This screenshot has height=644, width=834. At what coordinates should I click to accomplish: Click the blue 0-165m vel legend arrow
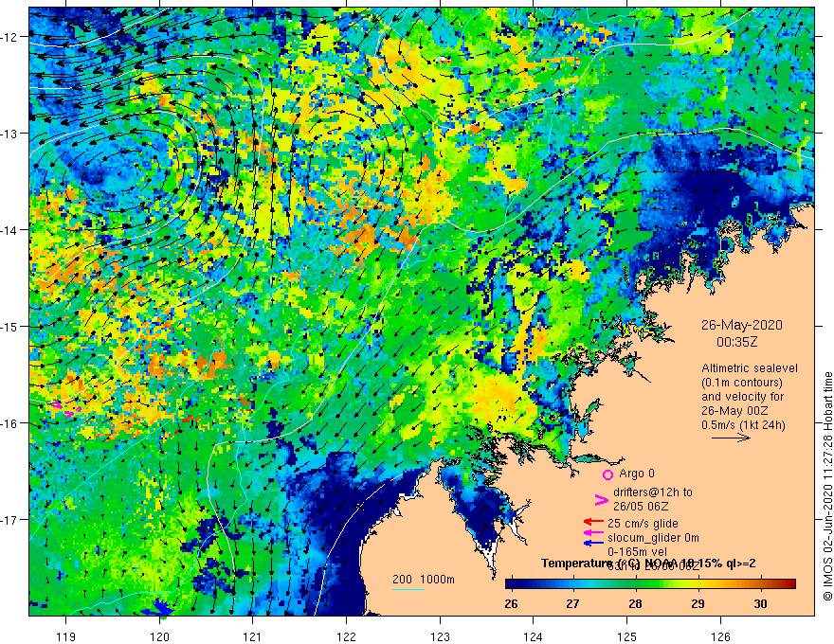[593, 543]
